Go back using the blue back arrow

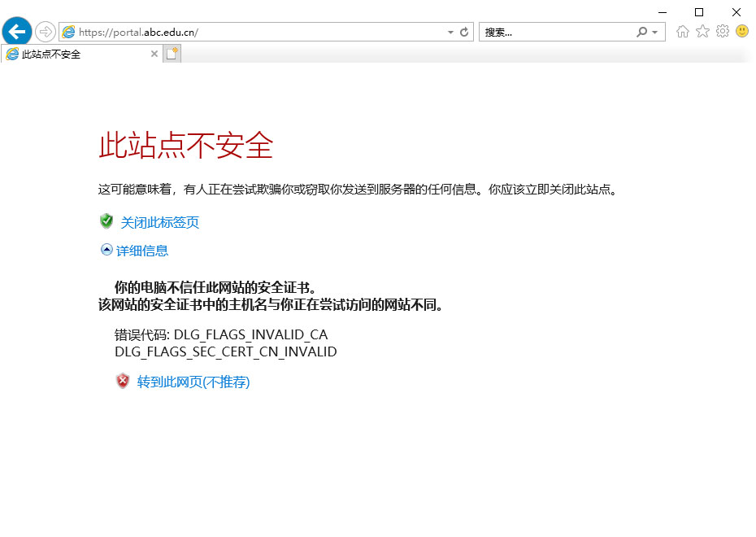click(17, 32)
